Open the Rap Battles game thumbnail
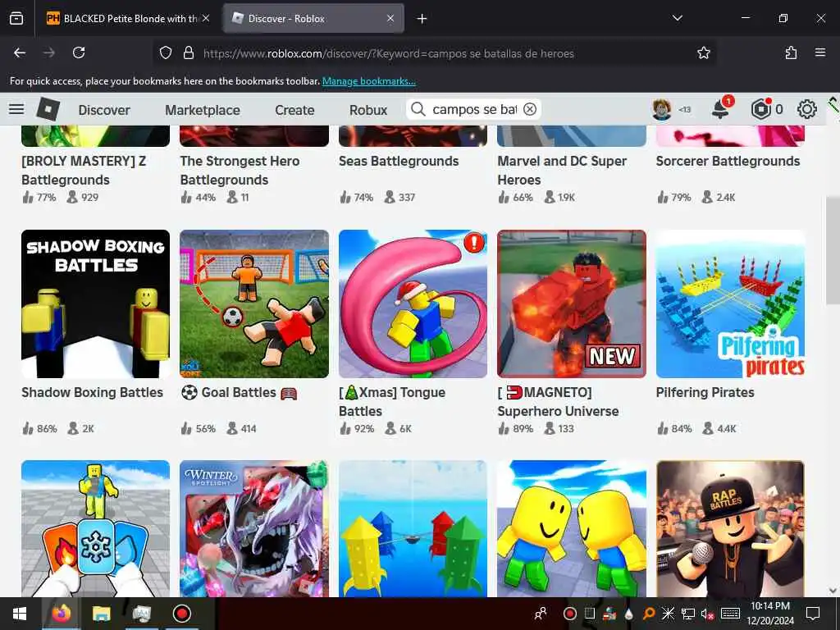 pos(730,529)
